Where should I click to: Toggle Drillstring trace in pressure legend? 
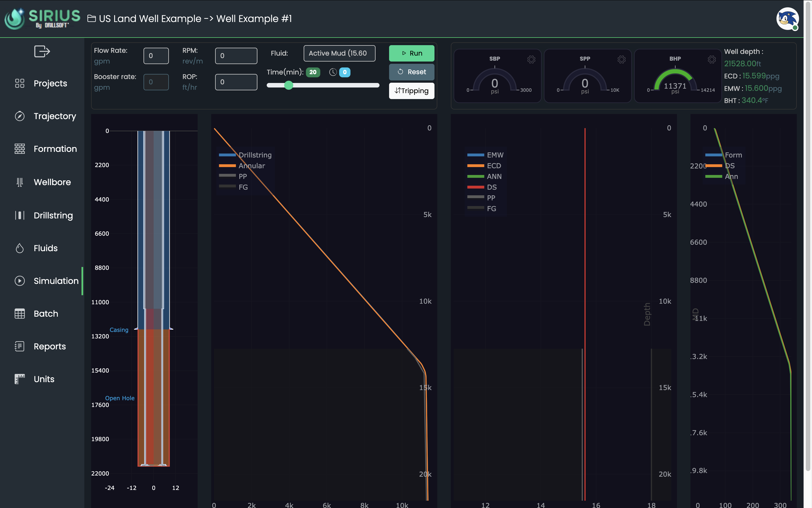[245, 155]
